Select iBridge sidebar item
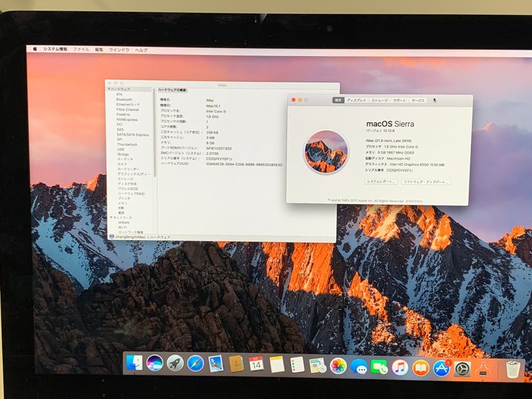This screenshot has width=532, height=399. 123,154
